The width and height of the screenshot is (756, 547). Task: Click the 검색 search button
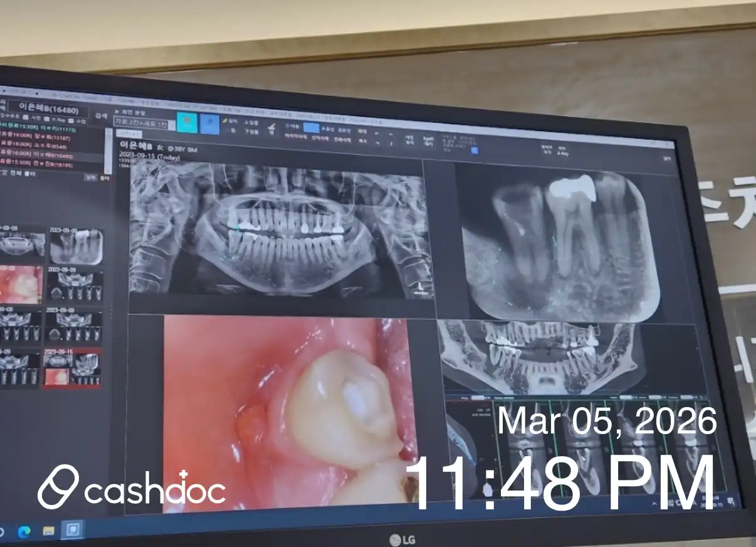(x=100, y=115)
